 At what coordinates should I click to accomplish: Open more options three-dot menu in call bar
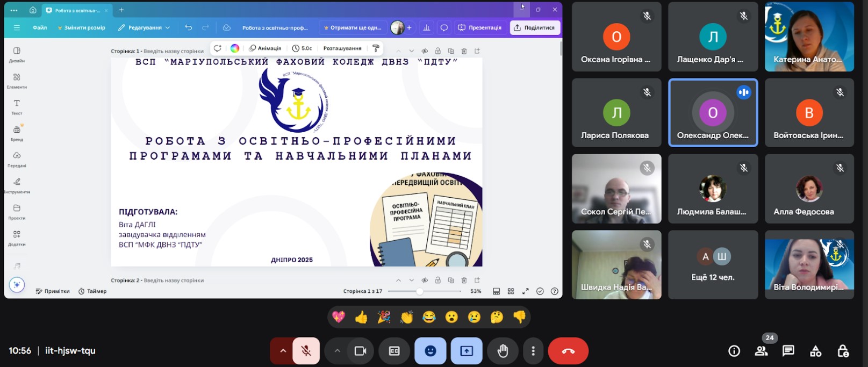(x=533, y=351)
